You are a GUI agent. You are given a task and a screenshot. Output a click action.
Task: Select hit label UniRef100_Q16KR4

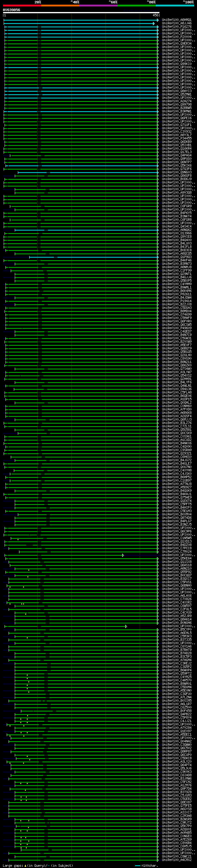(x=176, y=149)
